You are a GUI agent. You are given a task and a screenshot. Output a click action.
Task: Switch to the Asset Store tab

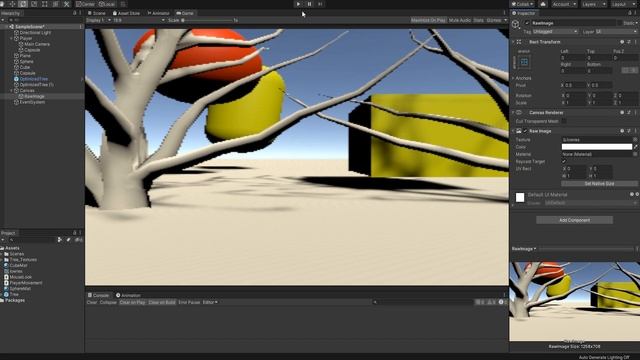click(126, 13)
